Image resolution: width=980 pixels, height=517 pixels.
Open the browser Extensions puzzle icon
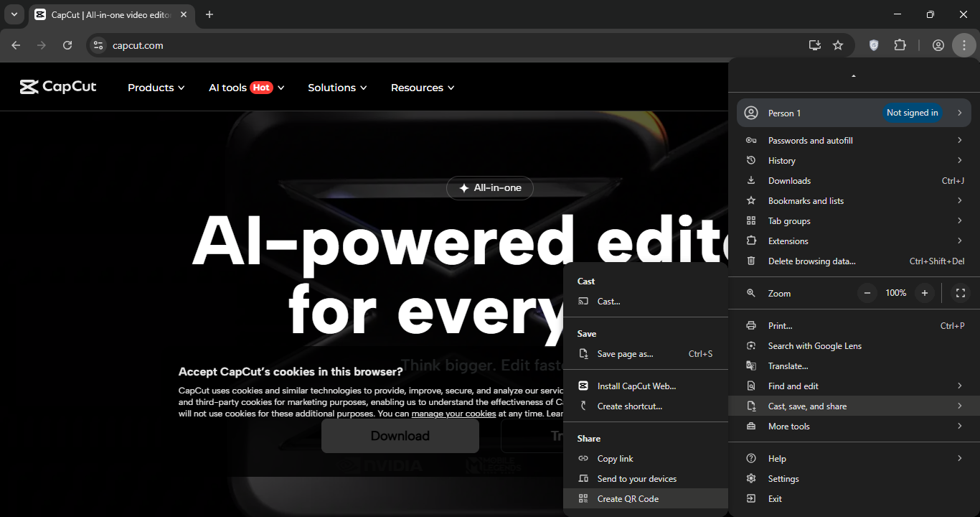click(x=900, y=45)
